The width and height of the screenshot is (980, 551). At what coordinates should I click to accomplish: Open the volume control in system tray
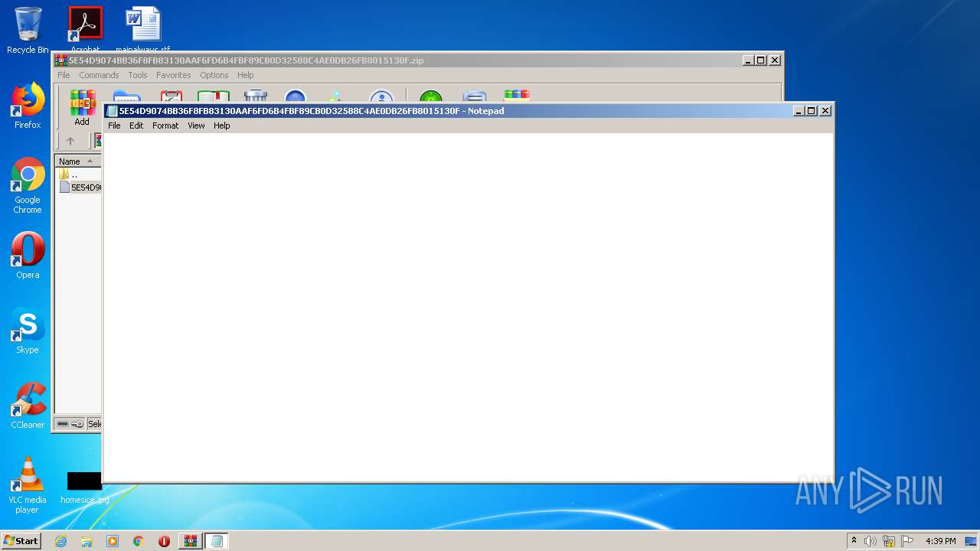coord(871,541)
